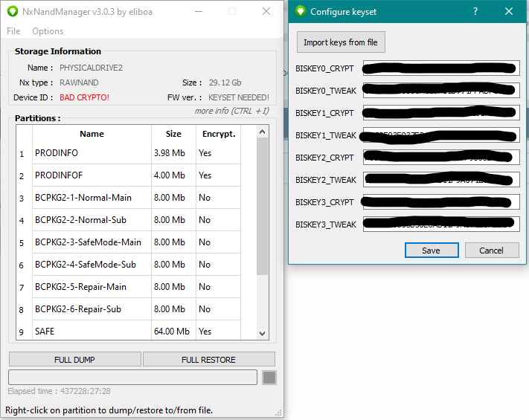Click the RAWNAND Nx type value

pyautogui.click(x=79, y=83)
